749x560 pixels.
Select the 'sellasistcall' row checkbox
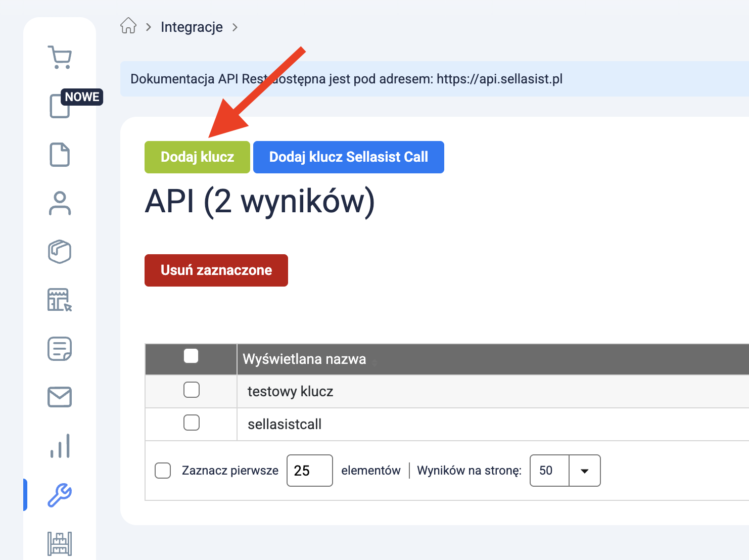[x=192, y=423]
